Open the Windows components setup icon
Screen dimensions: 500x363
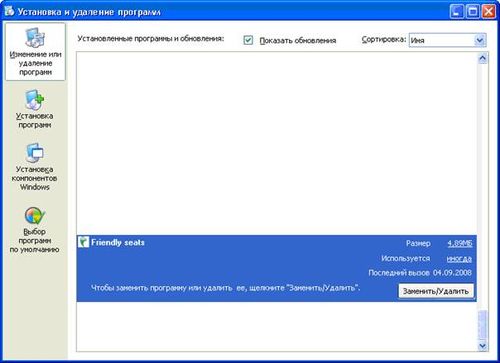(x=35, y=153)
